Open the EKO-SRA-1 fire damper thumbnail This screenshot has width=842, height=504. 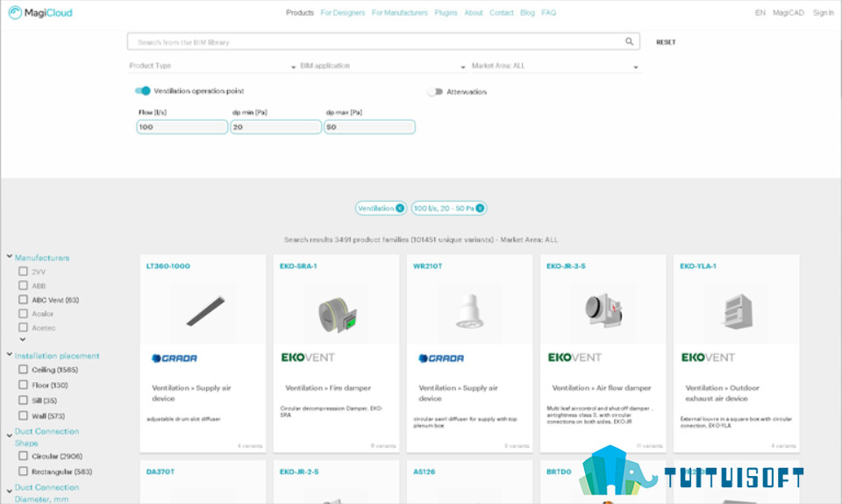tap(336, 314)
